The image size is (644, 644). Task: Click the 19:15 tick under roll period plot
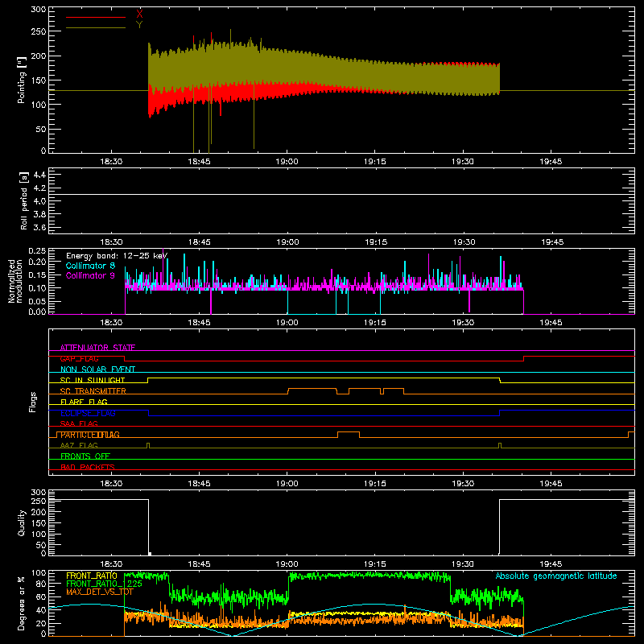376,242
